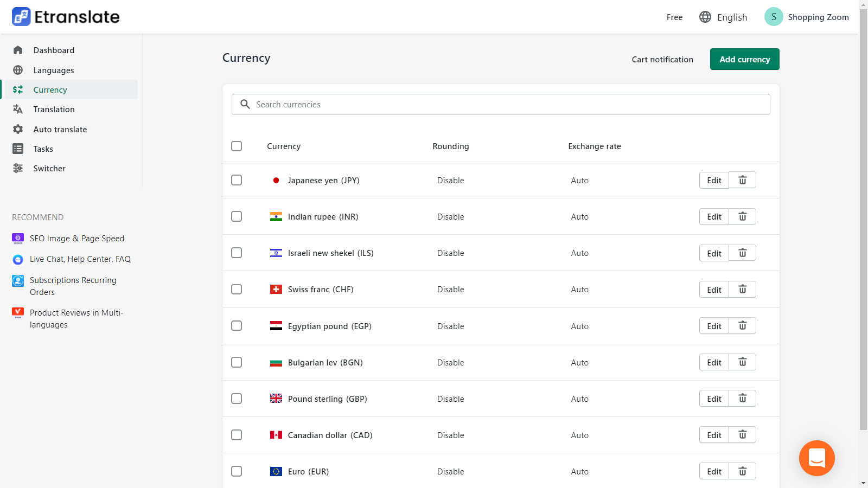Open the globe language icon in header

pos(705,17)
